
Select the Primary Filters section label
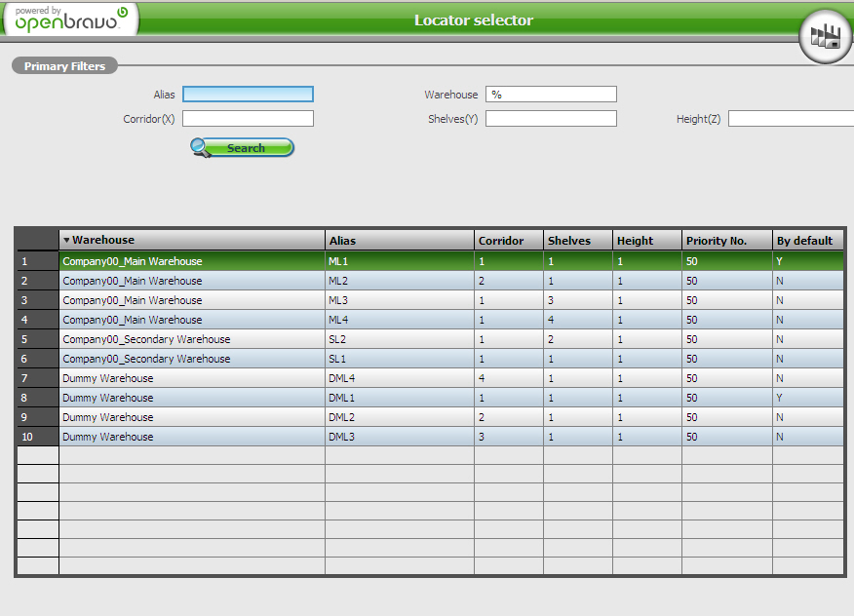point(64,66)
